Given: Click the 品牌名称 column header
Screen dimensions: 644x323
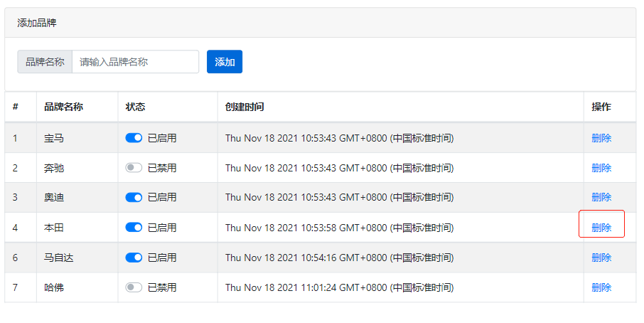Looking at the screenshot, I should (x=64, y=107).
